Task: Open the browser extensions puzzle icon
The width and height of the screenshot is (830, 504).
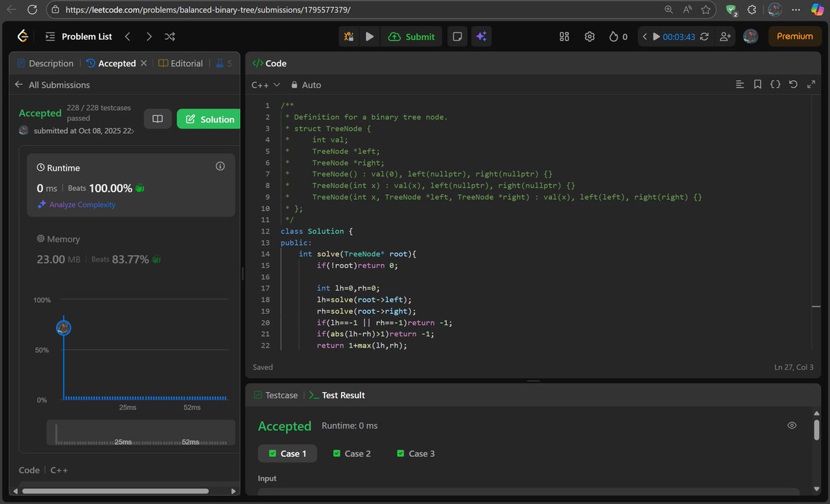Action: click(x=752, y=10)
